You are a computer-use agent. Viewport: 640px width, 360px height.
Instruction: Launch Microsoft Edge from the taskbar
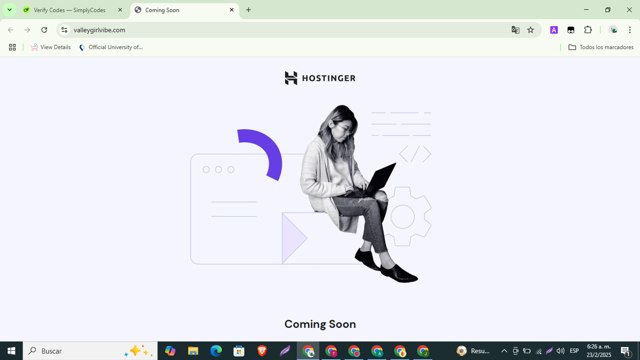pos(216,351)
